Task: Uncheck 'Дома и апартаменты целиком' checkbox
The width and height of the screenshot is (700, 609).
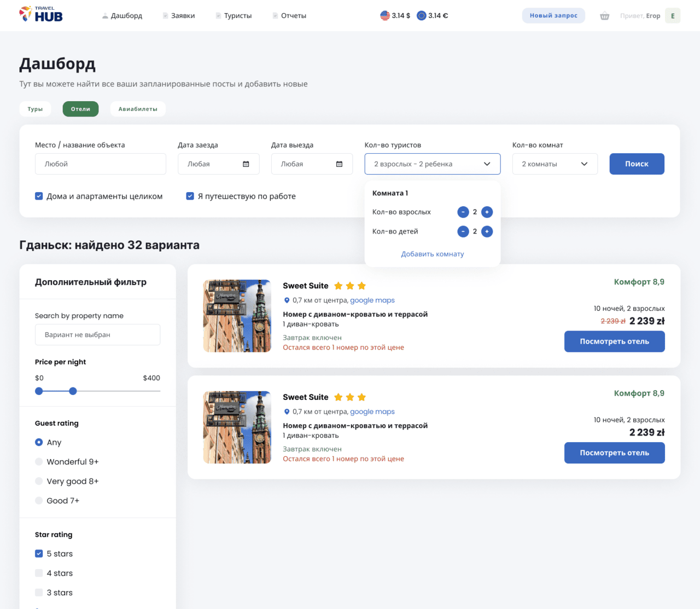Action: pos(39,196)
